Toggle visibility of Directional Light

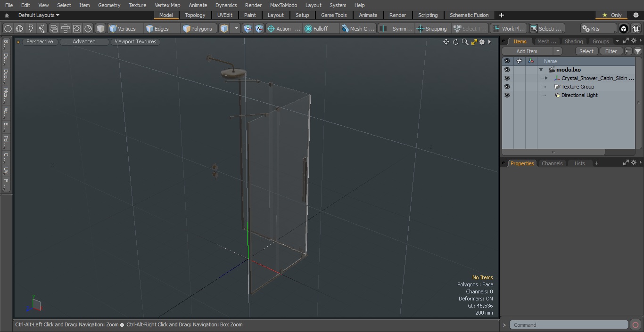(507, 95)
